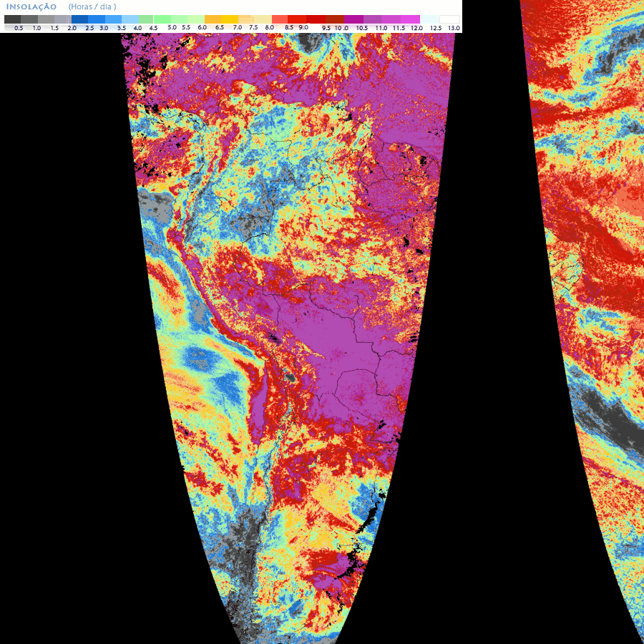The width and height of the screenshot is (644, 644).
Task: Select the dark blue legend swatch above 2.5
Action: [79, 19]
